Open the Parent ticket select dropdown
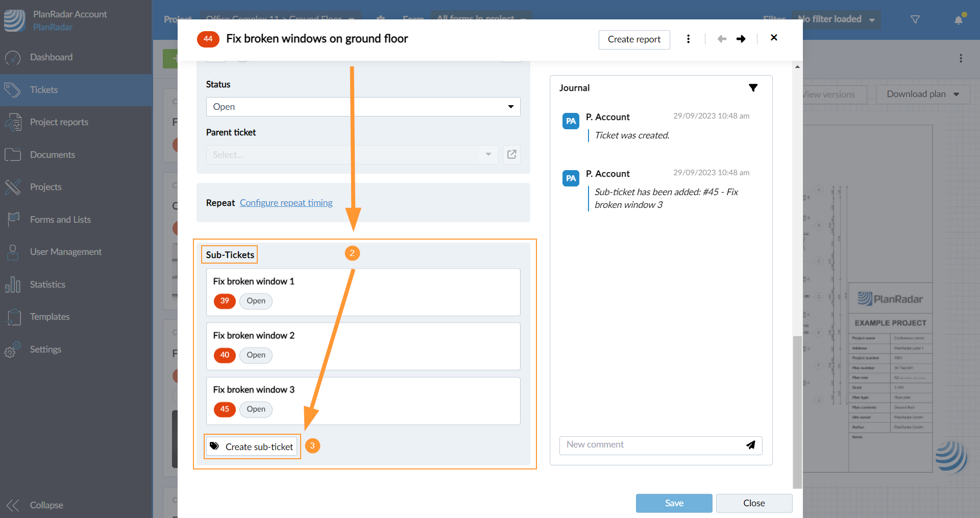The image size is (980, 518). [x=352, y=155]
